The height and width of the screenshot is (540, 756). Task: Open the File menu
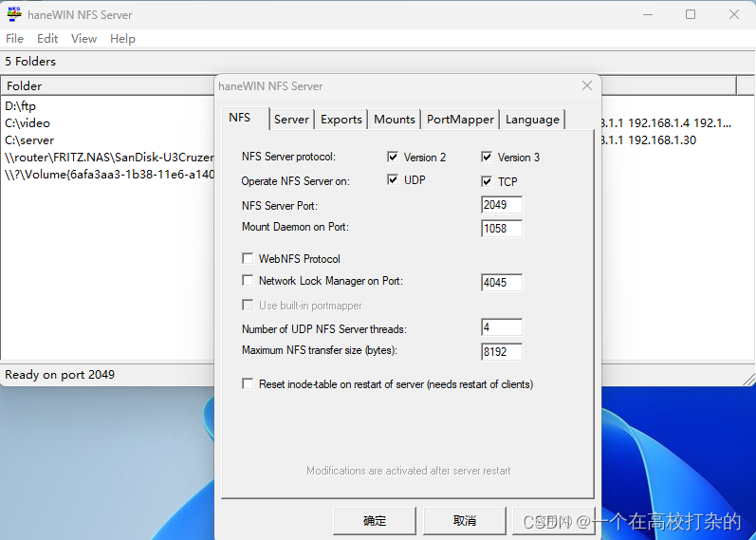coord(14,39)
